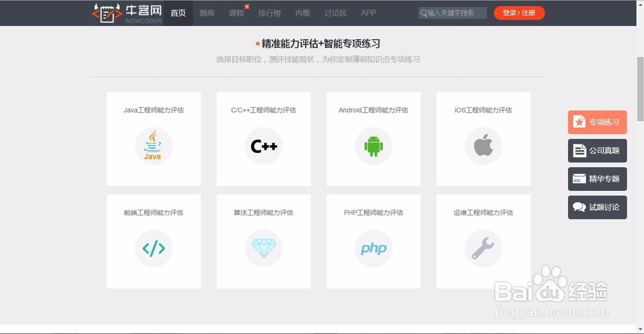The height and width of the screenshot is (334, 644).
Task: Visit the 讨论区 navigation item
Action: click(x=336, y=13)
